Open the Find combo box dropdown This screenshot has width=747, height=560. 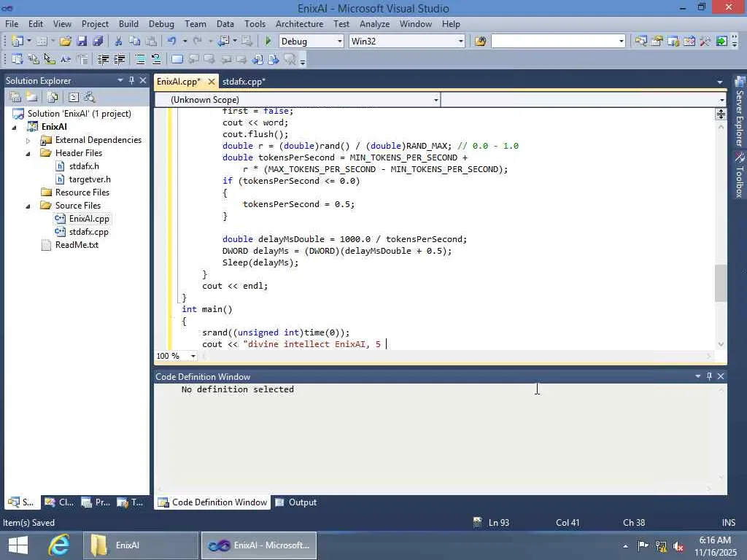pos(622,42)
